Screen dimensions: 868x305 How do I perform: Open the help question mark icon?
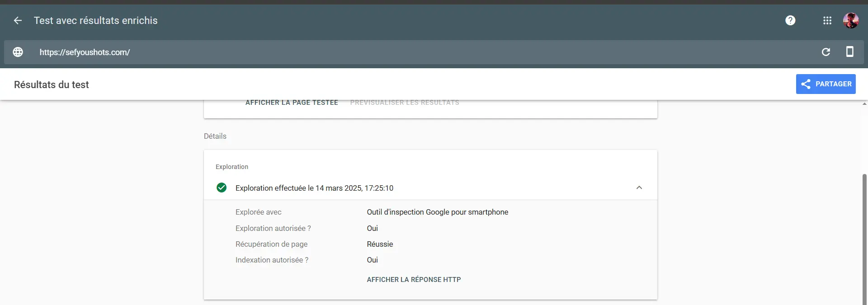click(790, 20)
